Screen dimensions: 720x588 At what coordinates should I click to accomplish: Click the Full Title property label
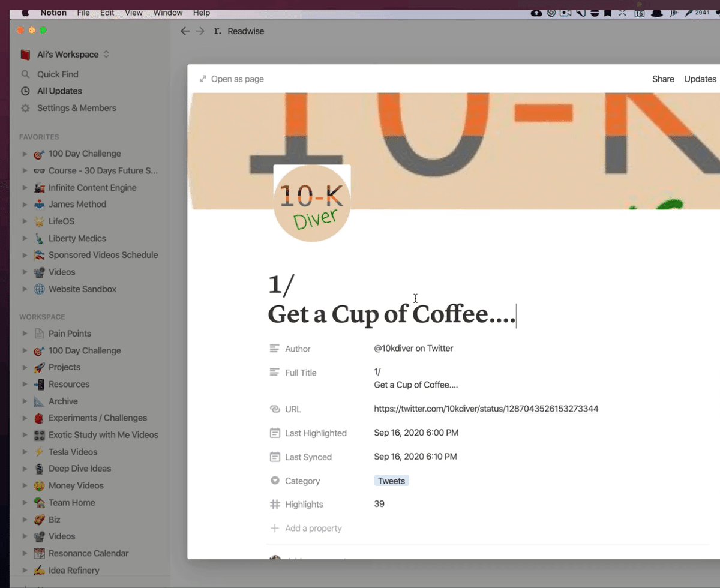(301, 373)
